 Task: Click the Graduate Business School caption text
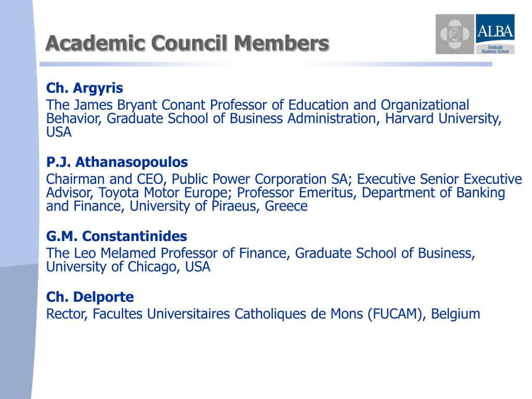click(x=495, y=49)
